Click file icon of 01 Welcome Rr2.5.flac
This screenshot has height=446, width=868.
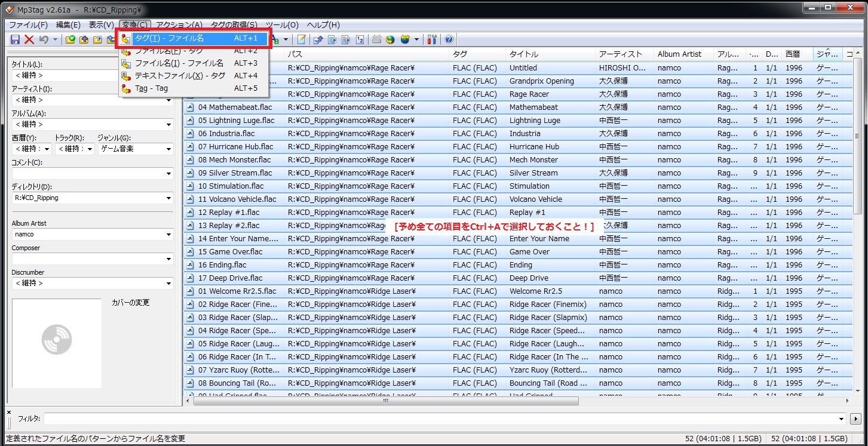point(191,291)
